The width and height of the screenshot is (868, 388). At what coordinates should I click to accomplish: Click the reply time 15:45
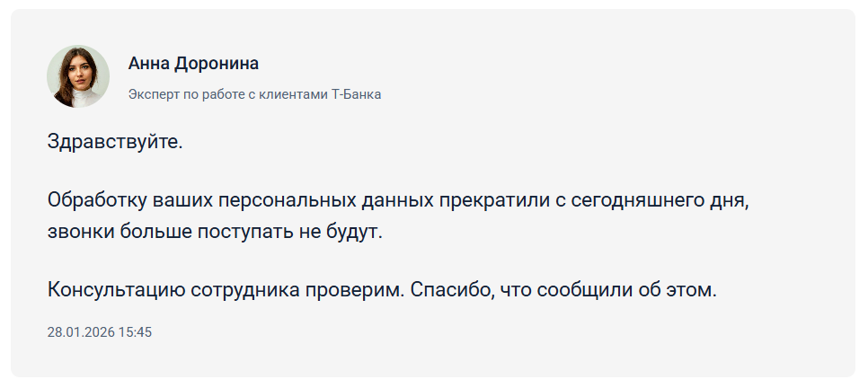click(135, 332)
